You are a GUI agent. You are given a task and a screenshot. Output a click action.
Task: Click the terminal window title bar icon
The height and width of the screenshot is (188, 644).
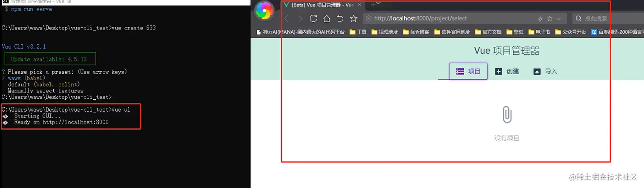click(x=6, y=2)
